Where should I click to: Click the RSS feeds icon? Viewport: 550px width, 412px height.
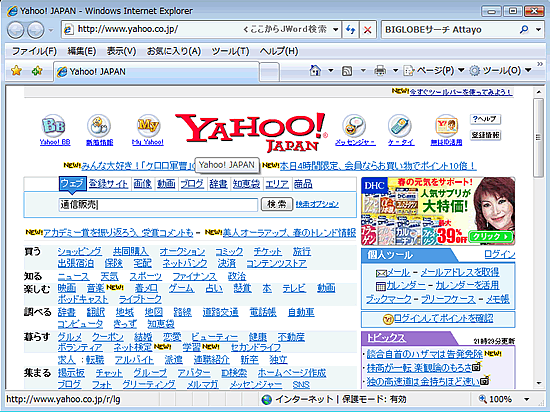point(347,71)
